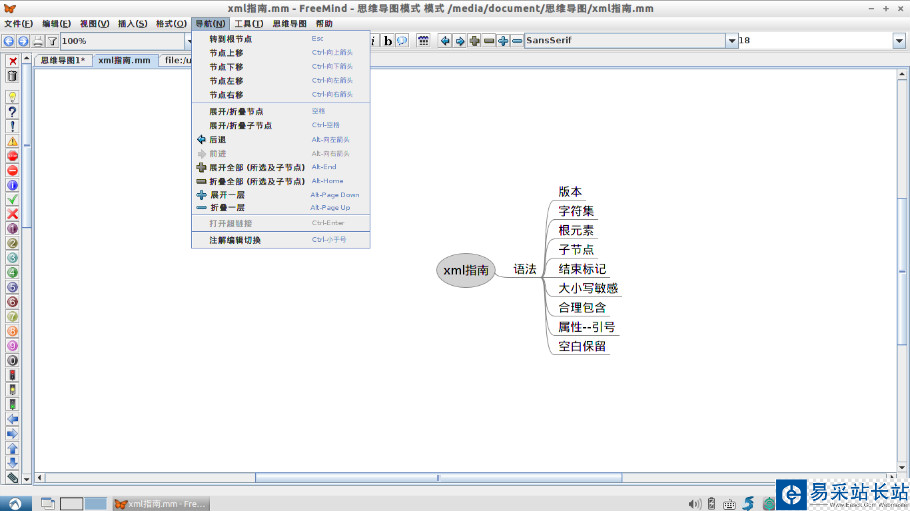Click the top-toolbar blue forward arrow beside the font box
The height and width of the screenshot is (511, 910).
[x=460, y=41]
